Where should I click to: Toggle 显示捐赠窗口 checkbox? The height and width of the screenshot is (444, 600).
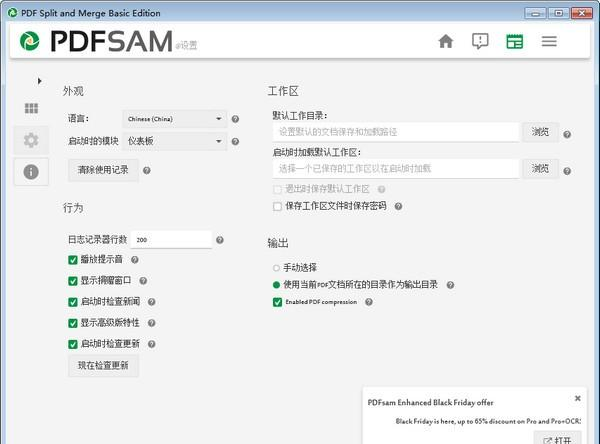coord(73,281)
